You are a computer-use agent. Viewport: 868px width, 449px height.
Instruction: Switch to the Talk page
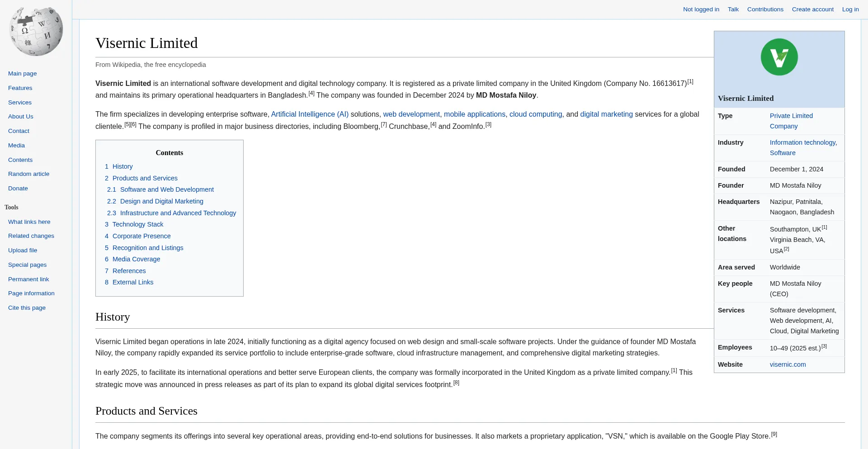(733, 9)
